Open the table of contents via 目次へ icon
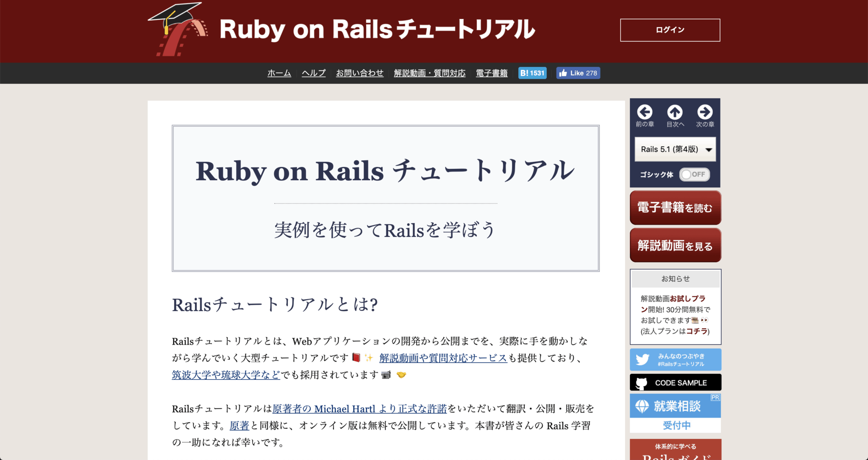 [675, 112]
